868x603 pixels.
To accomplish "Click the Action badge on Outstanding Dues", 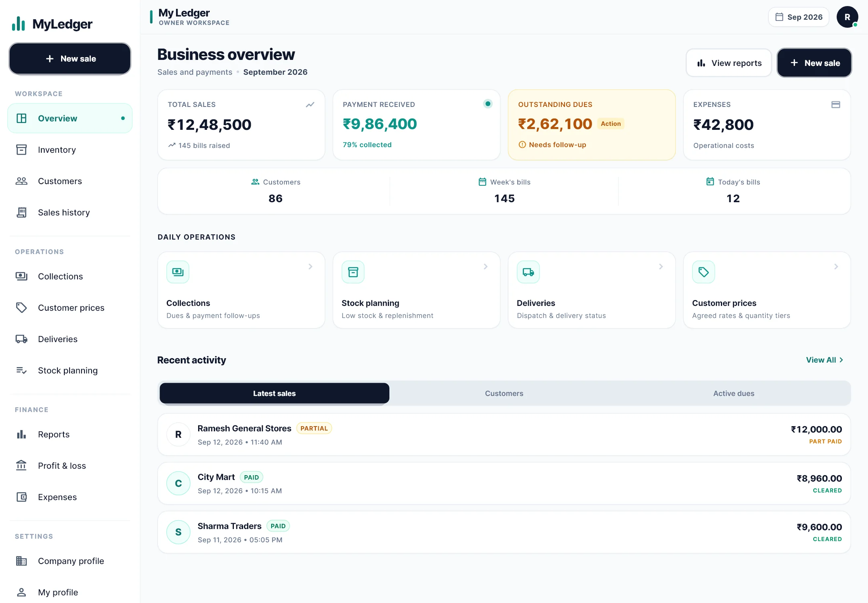I will click(x=610, y=124).
